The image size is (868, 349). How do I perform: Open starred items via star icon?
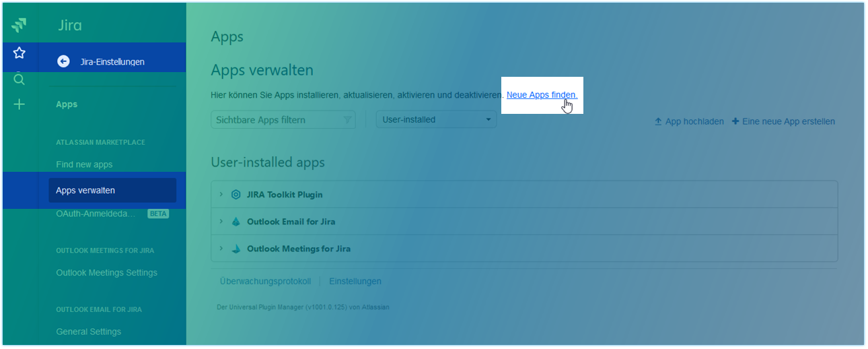point(20,53)
